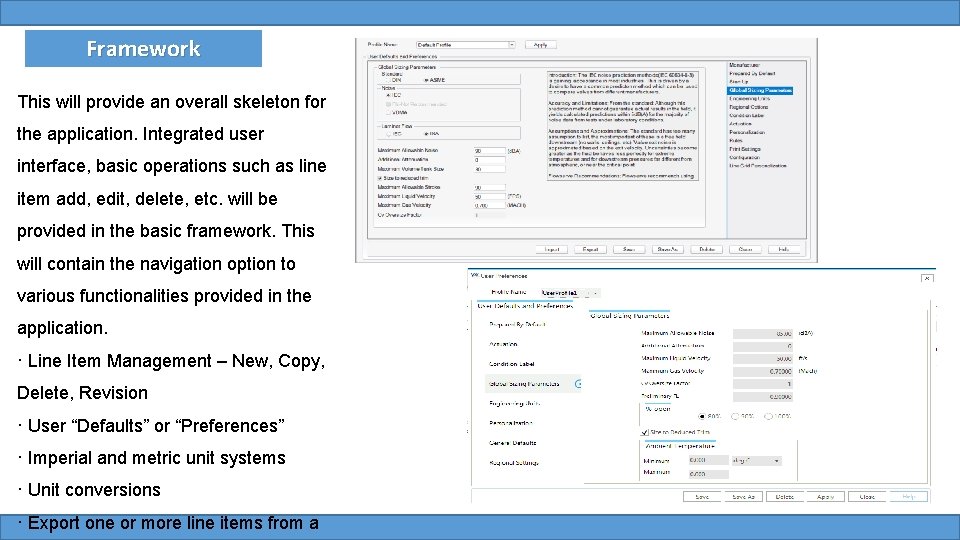Click Import button in upper dialog
Image resolution: width=960 pixels, height=540 pixels.
(x=552, y=250)
